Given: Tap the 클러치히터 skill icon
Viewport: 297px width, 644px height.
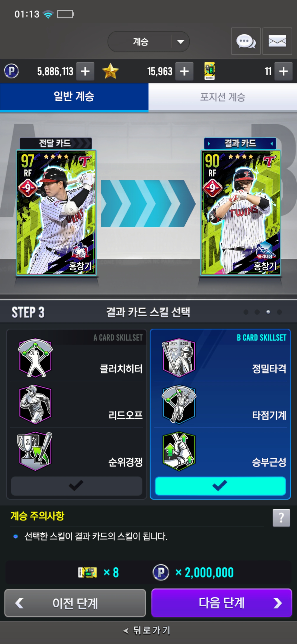Looking at the screenshot, I should click(x=35, y=358).
